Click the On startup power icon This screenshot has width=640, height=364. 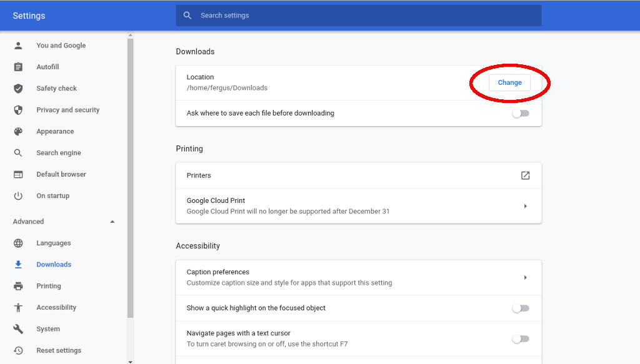18,196
